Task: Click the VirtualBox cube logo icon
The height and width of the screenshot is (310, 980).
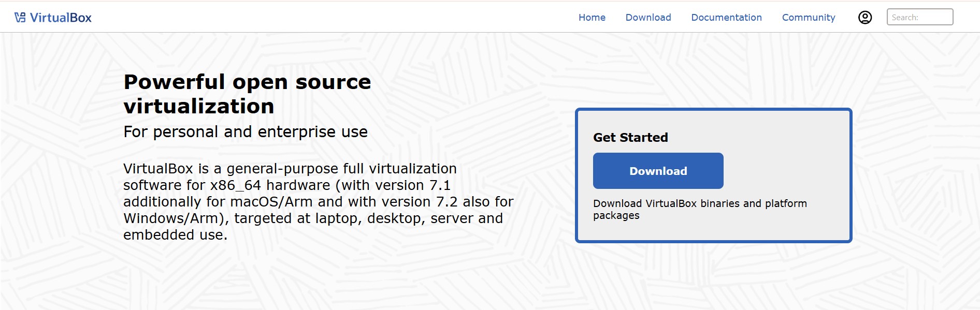Action: tap(20, 18)
